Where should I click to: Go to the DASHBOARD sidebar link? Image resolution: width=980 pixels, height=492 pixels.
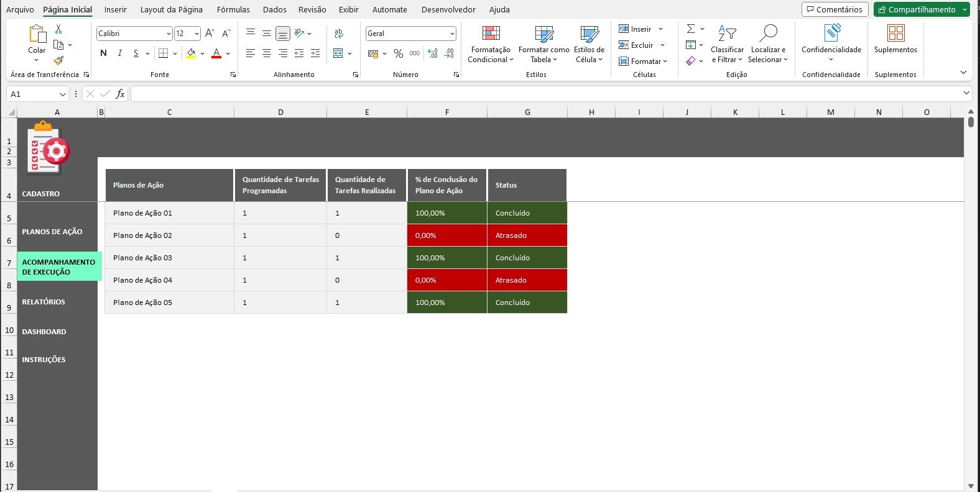(x=44, y=332)
